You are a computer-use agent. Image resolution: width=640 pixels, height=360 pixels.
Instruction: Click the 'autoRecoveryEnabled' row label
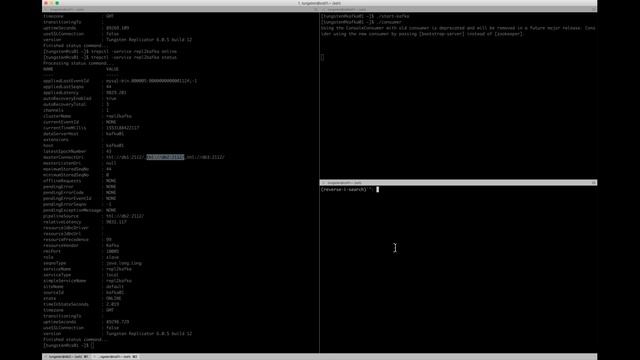(x=67, y=98)
